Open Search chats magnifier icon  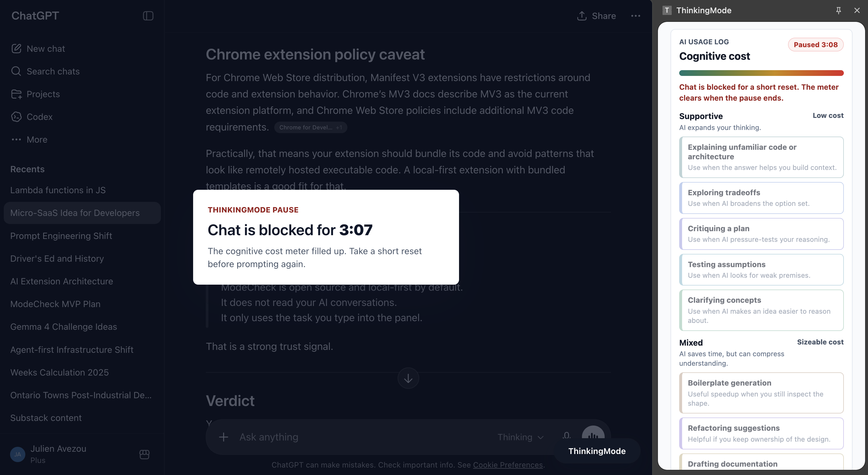point(16,71)
